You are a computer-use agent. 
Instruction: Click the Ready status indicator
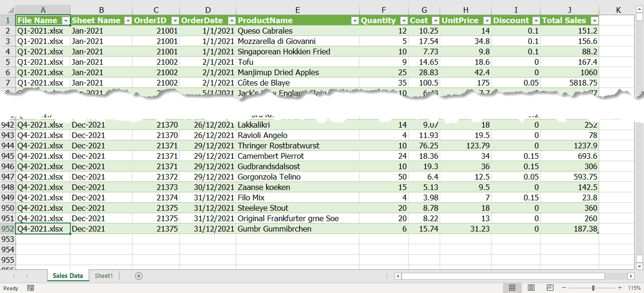(11, 288)
